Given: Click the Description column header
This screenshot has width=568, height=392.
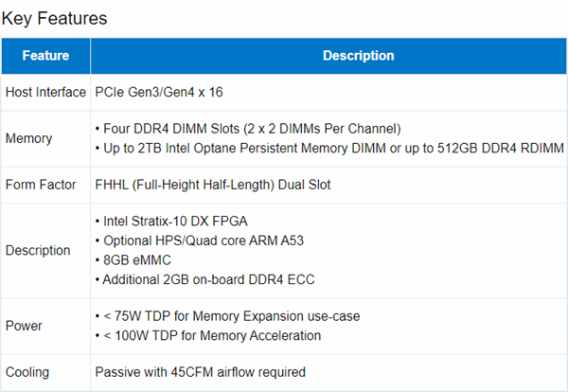Looking at the screenshot, I should click(x=359, y=56).
